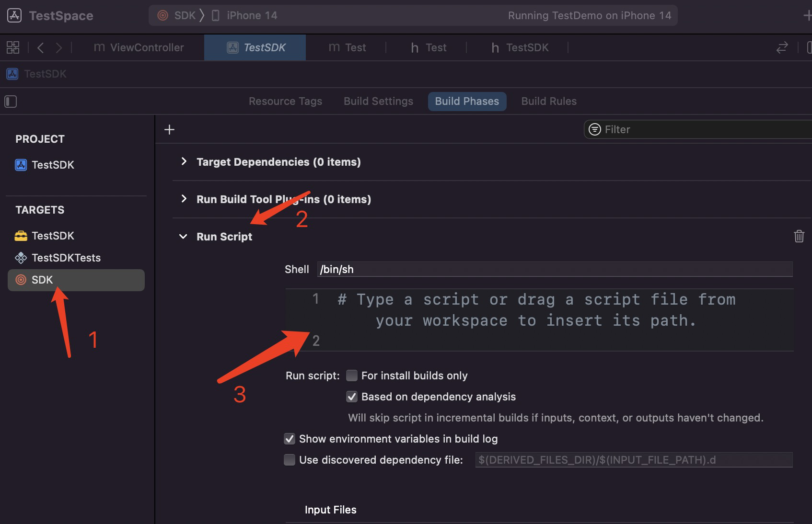
Task: Collapse the Run Script section
Action: (x=183, y=236)
